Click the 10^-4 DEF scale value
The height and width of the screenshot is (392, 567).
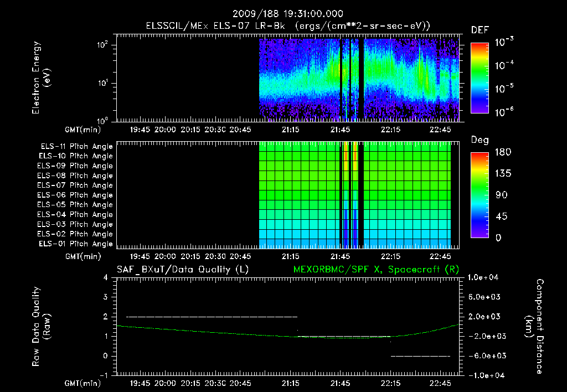tap(504, 65)
